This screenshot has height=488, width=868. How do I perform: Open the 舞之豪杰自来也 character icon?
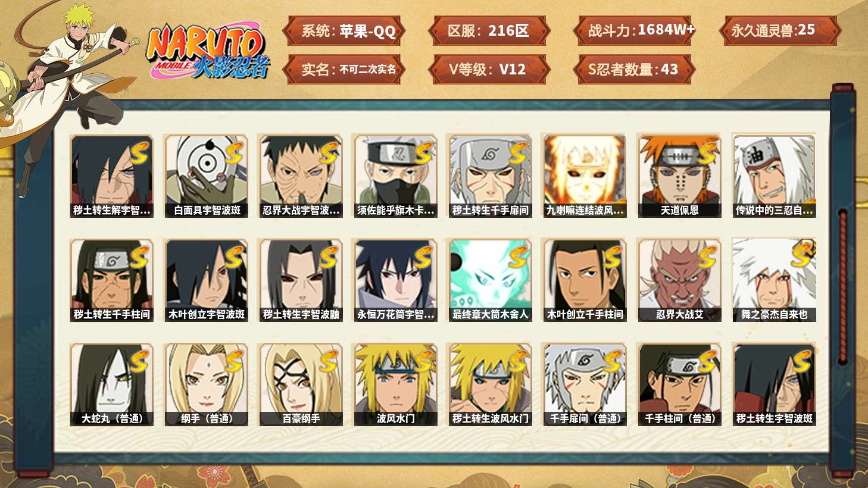774,280
